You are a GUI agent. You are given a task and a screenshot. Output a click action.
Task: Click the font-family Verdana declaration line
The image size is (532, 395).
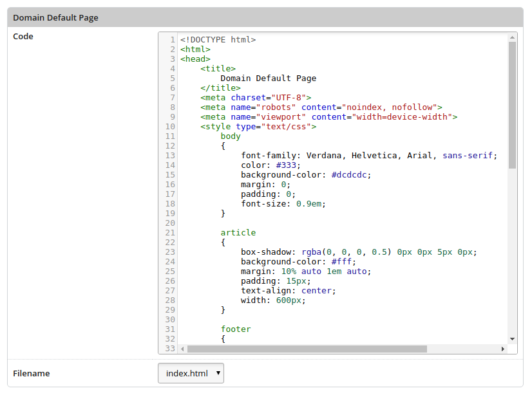click(x=369, y=156)
